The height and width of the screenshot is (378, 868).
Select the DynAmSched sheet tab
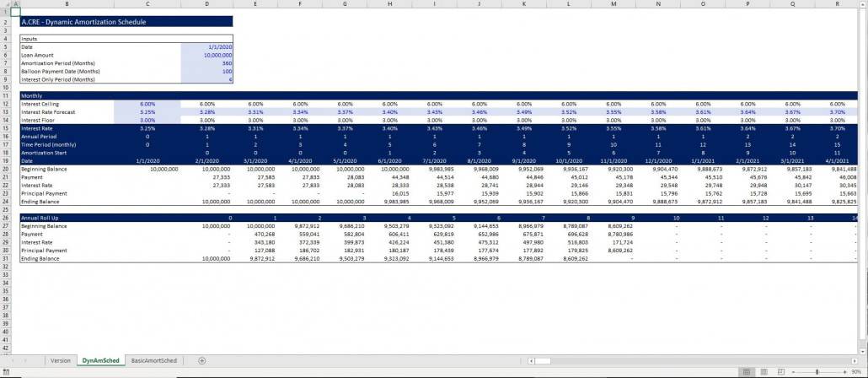(101, 360)
